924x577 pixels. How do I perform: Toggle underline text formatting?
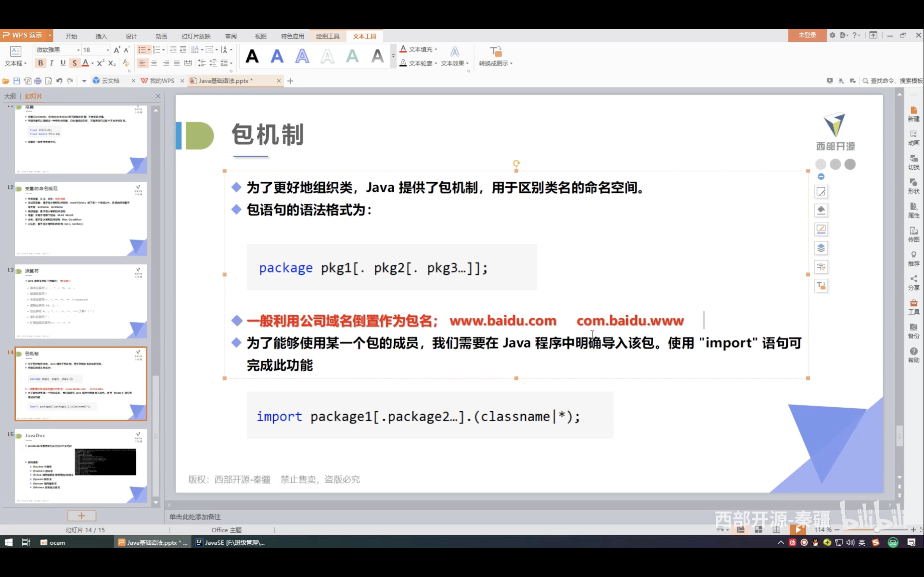click(63, 63)
